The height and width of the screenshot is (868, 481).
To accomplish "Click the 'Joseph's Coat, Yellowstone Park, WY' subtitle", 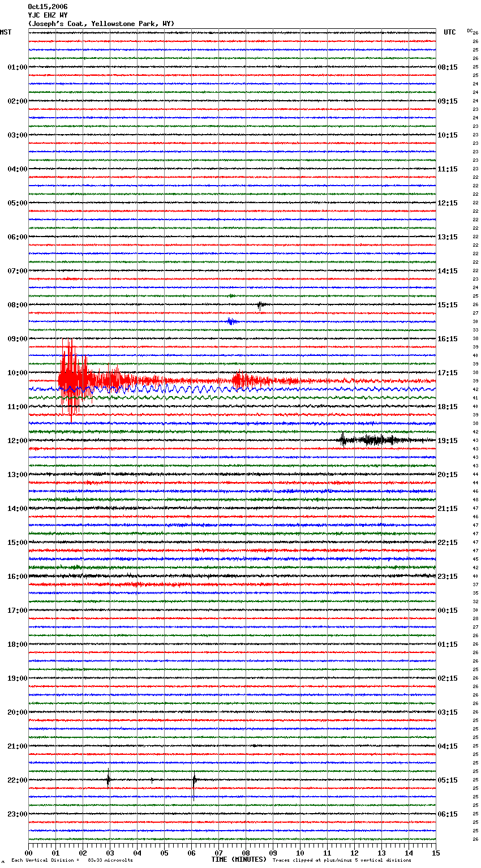I will tap(101, 24).
